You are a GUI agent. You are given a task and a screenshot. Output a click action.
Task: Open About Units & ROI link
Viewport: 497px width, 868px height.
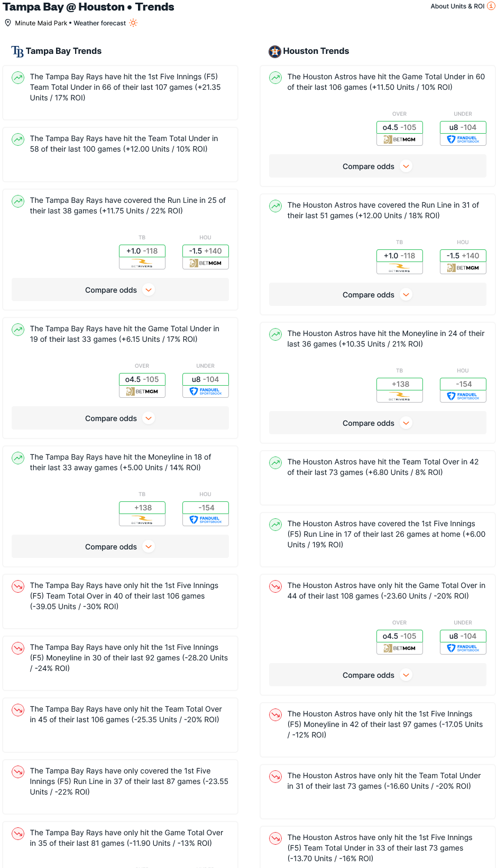coord(457,6)
